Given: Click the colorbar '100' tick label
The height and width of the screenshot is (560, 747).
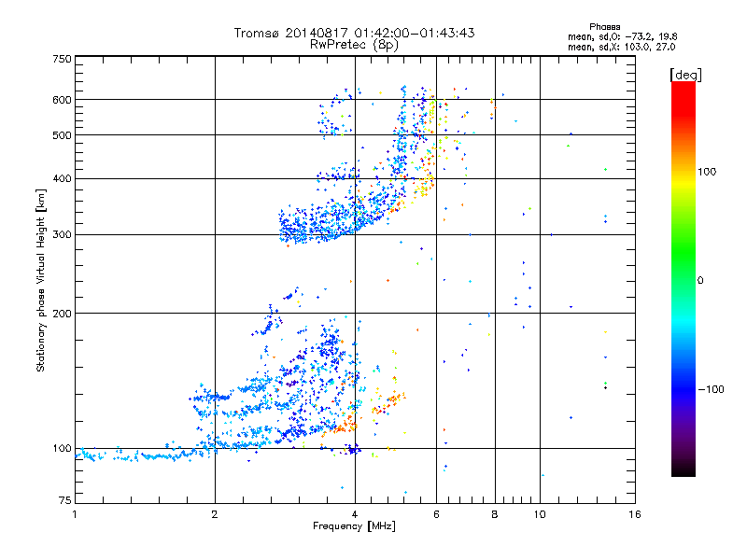Looking at the screenshot, I should (x=707, y=172).
